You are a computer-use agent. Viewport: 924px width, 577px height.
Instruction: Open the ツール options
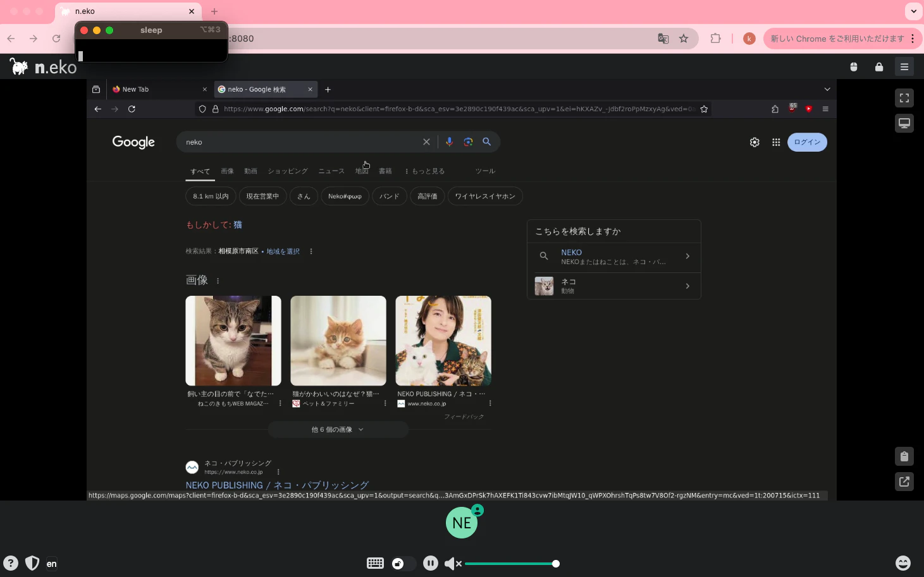click(485, 171)
